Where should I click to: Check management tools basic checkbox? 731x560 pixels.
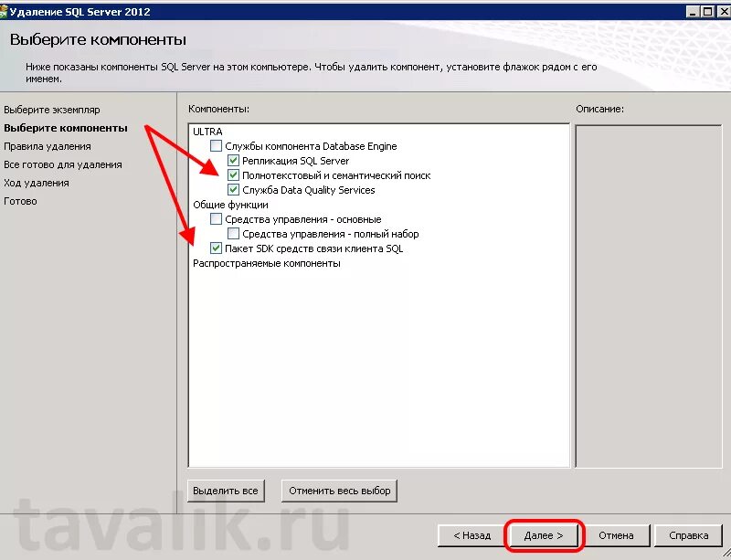(216, 218)
